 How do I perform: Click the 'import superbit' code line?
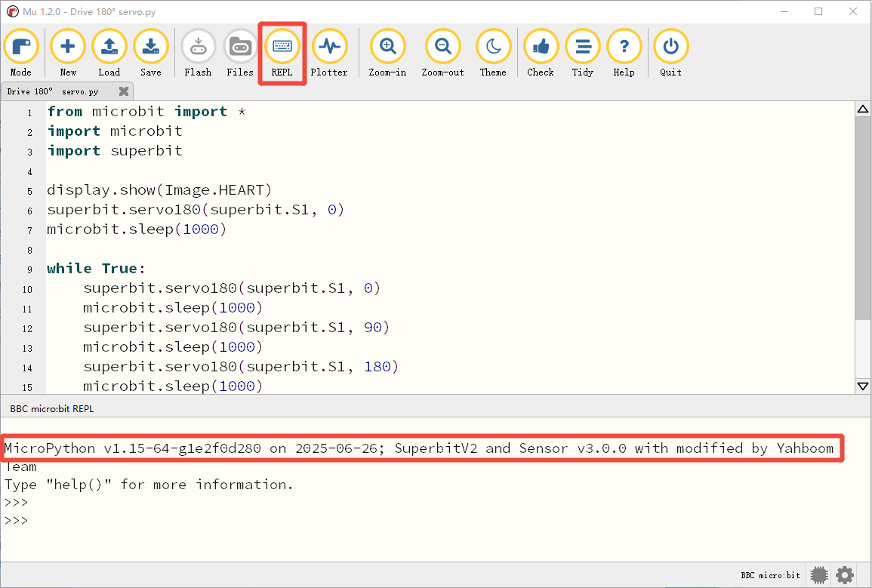[115, 151]
